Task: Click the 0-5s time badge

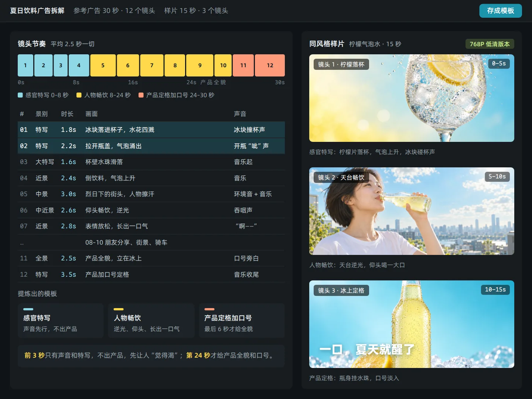Action: tap(499, 64)
